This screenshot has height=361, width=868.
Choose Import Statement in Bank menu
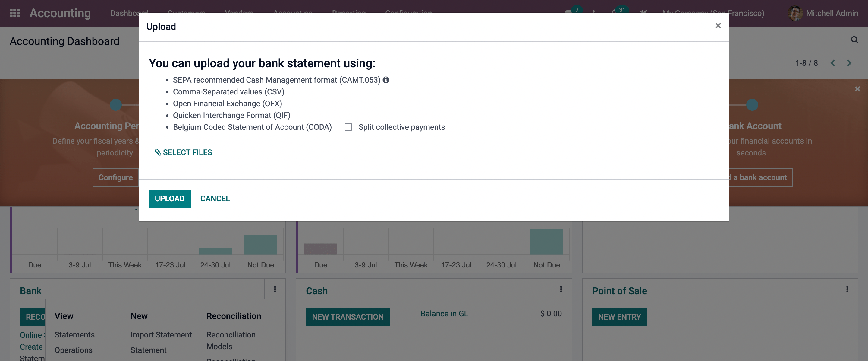click(161, 335)
